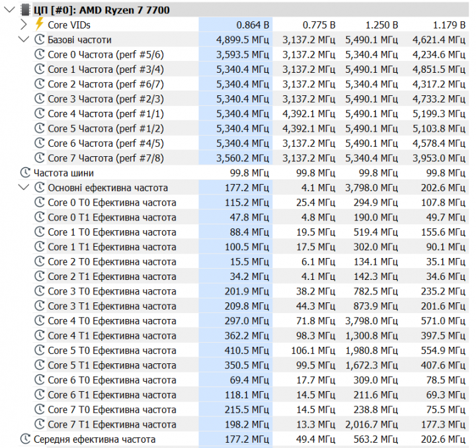Click clock icon beside Основні ефективна частота
This screenshot has width=476, height=448.
(x=40, y=187)
